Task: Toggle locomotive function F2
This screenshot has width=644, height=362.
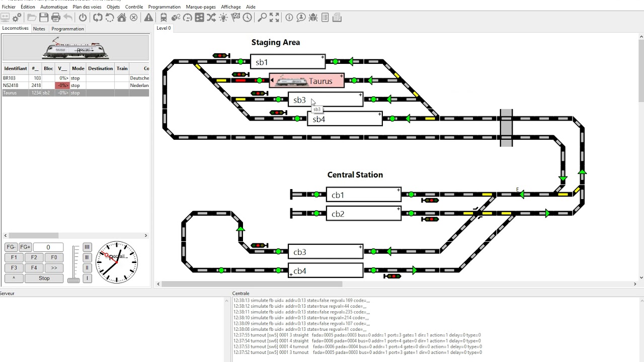Action: click(34, 257)
